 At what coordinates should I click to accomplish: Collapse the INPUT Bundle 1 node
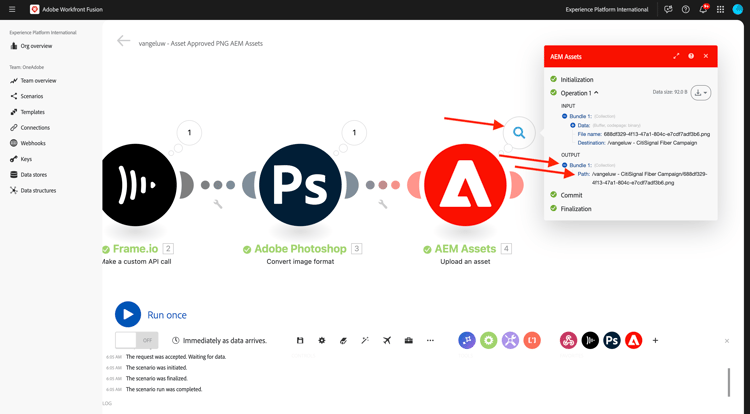pos(564,116)
